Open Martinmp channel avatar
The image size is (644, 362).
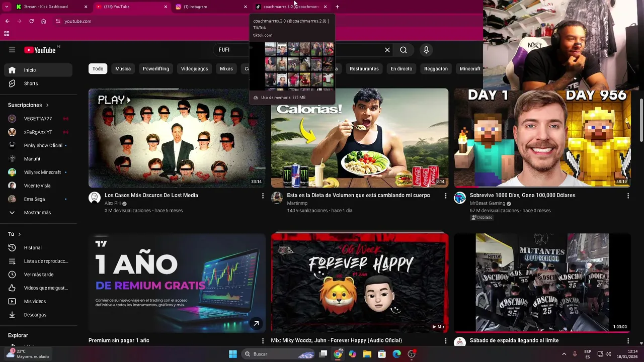(277, 198)
